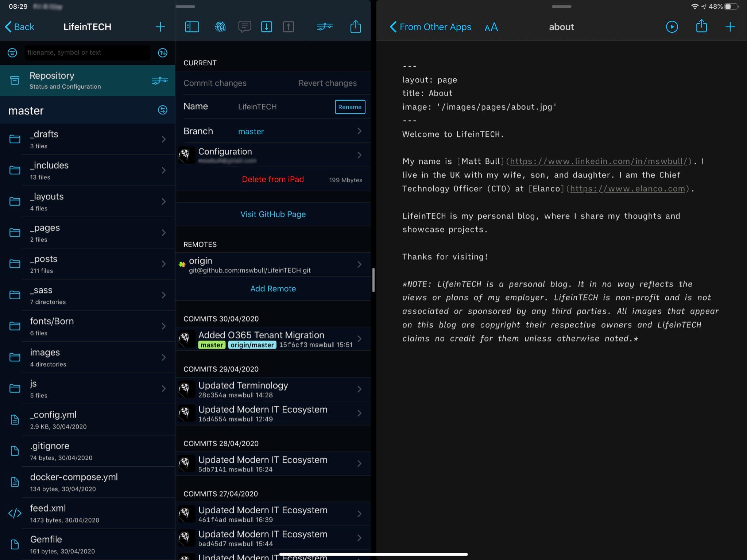Open the _config.yml file
747x560 pixels.
pyautogui.click(x=88, y=420)
